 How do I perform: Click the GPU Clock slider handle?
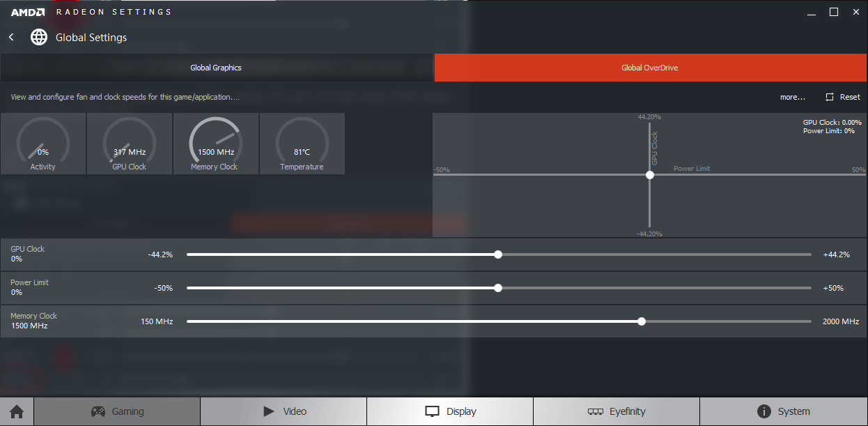[498, 254]
